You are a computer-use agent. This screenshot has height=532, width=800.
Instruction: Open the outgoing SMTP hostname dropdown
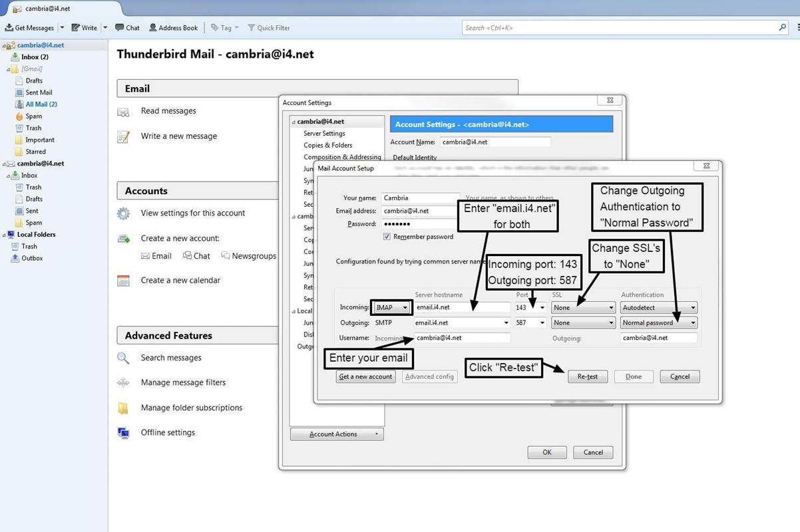506,323
